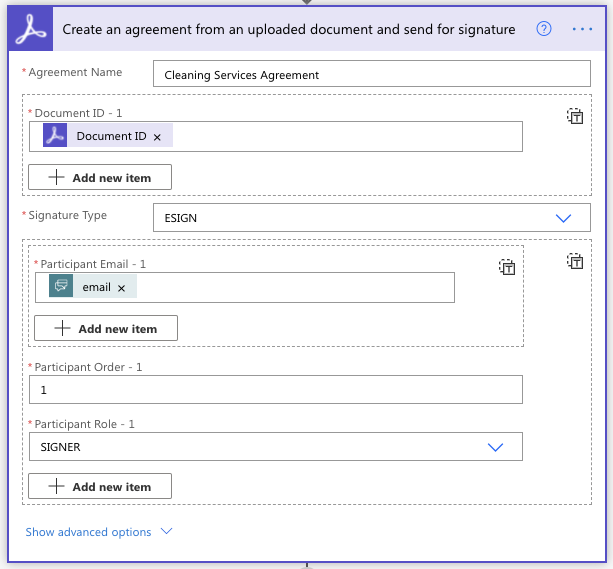The image size is (613, 569).
Task: Click the email token's form icon
Action: [62, 287]
